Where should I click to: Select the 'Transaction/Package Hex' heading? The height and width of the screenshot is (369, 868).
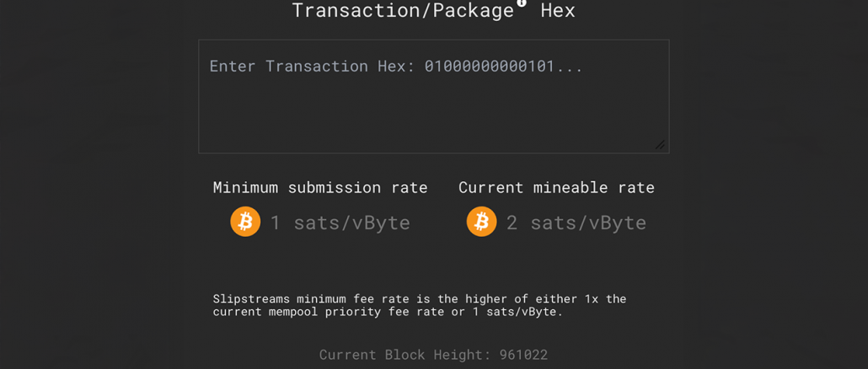click(433, 10)
